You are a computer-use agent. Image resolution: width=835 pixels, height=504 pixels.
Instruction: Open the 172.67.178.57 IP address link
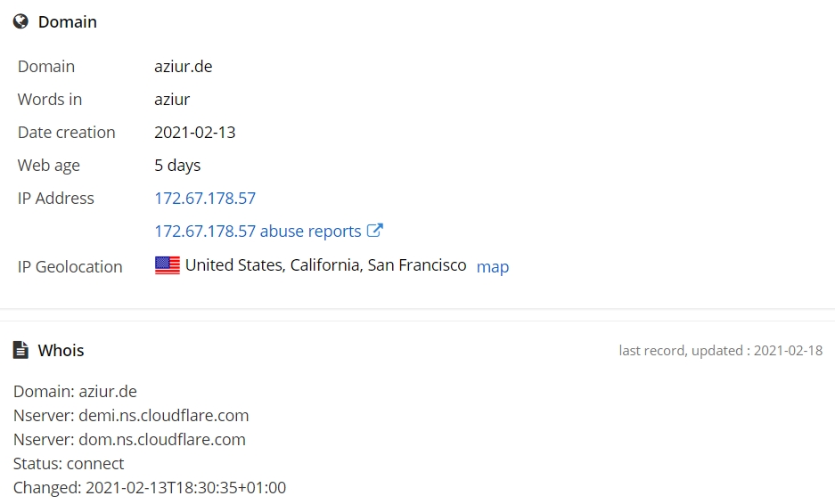tap(205, 198)
